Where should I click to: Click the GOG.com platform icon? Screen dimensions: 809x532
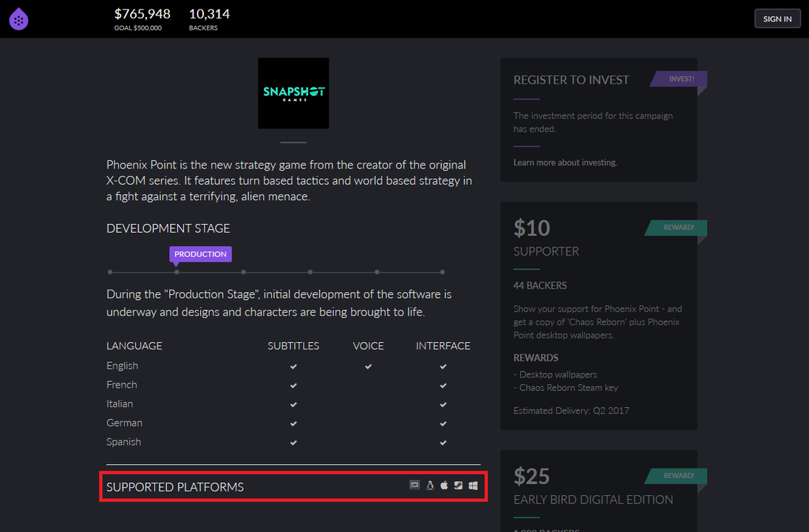[414, 485]
